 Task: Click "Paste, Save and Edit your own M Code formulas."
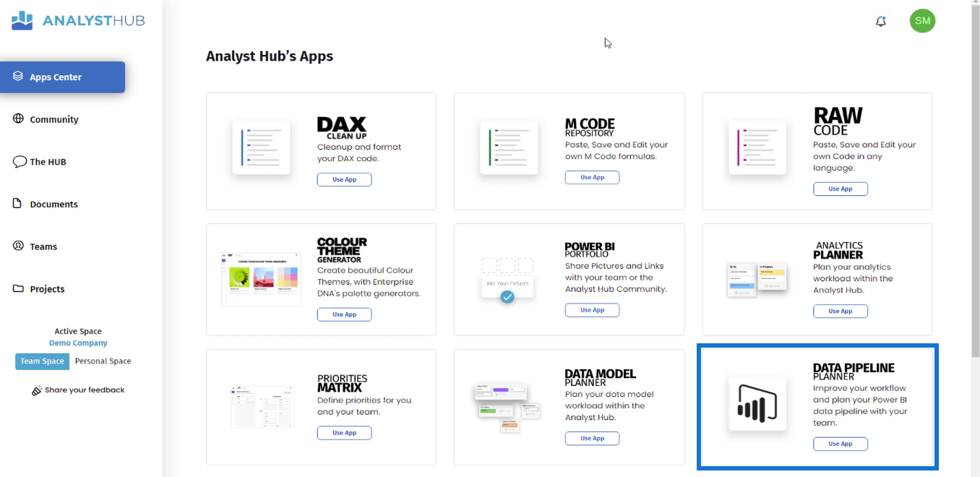tap(616, 150)
